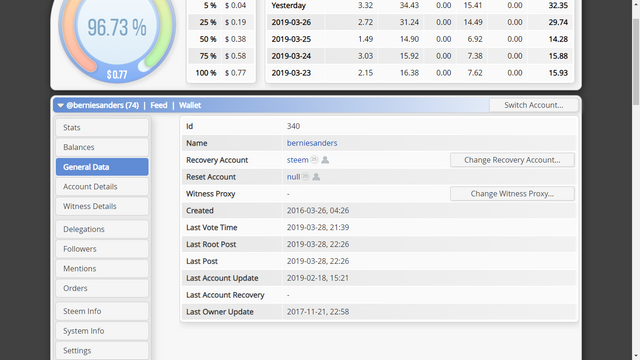Click the profile icon next to null
This screenshot has width=640, height=360.
pyautogui.click(x=316, y=177)
